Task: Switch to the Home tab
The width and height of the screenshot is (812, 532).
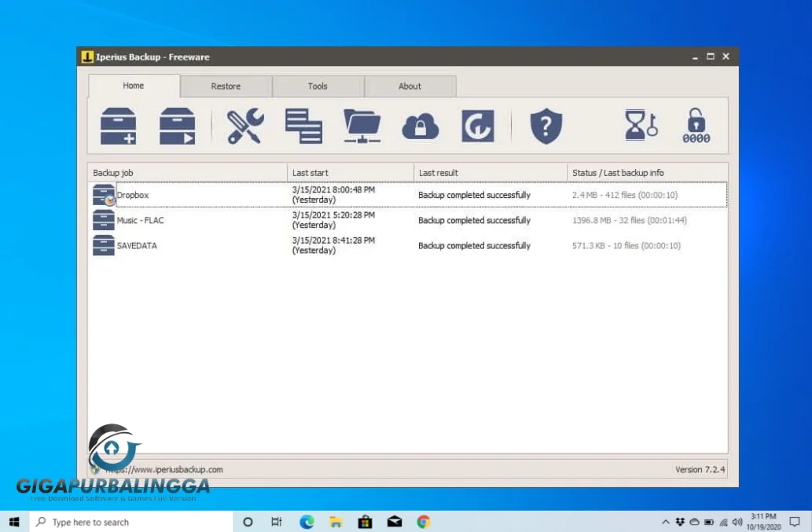Action: (134, 86)
